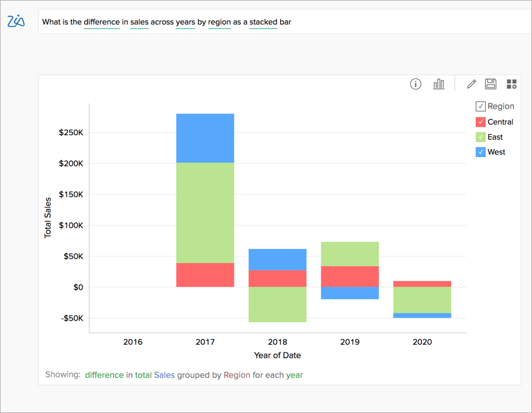Select the edit pencil icon

click(x=471, y=83)
